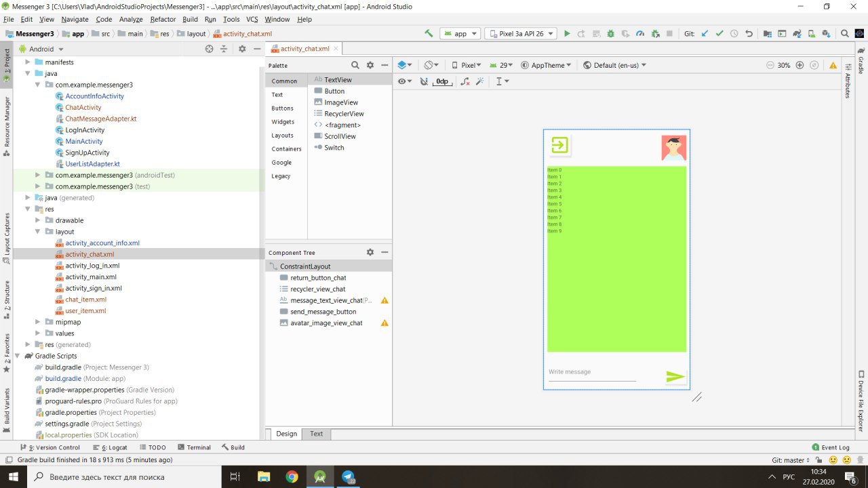Sync project with Gradle files icon
The image size is (868, 488).
point(796,33)
